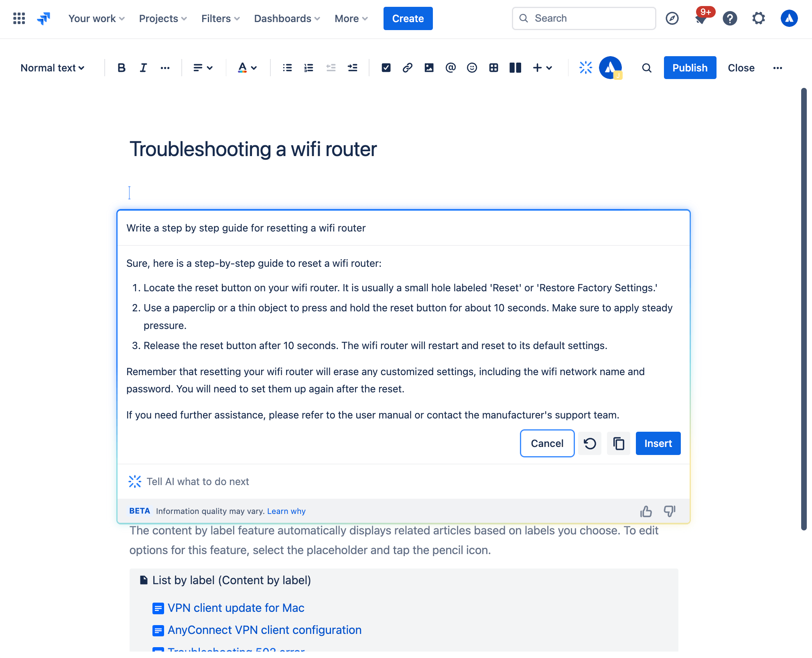Click the bullet list icon
The height and width of the screenshot is (658, 812).
click(x=286, y=67)
